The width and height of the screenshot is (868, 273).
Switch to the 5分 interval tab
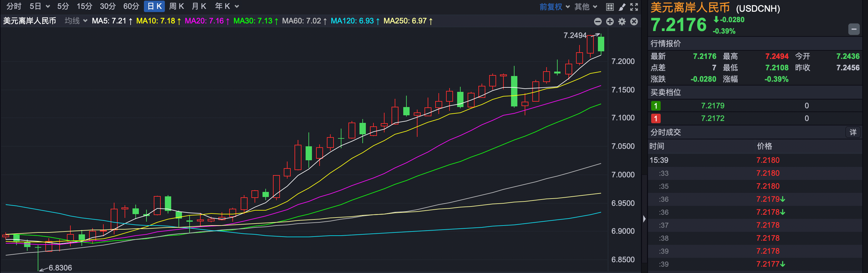pos(63,6)
